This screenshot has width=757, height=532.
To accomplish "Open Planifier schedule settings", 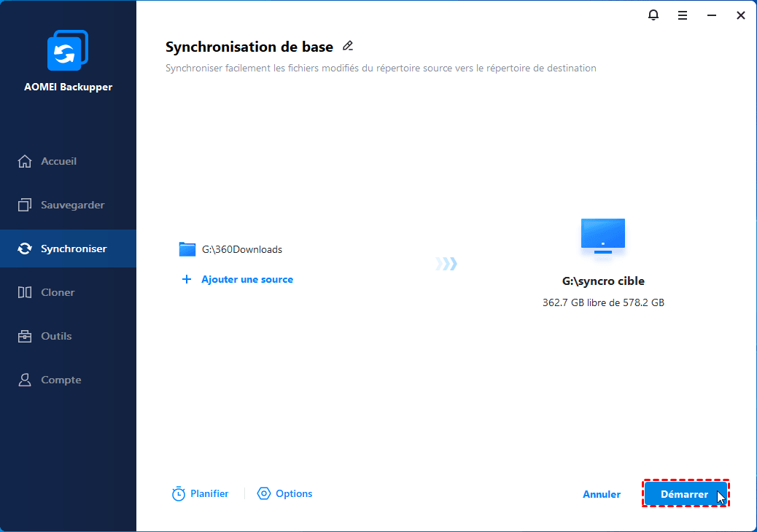I will [209, 493].
